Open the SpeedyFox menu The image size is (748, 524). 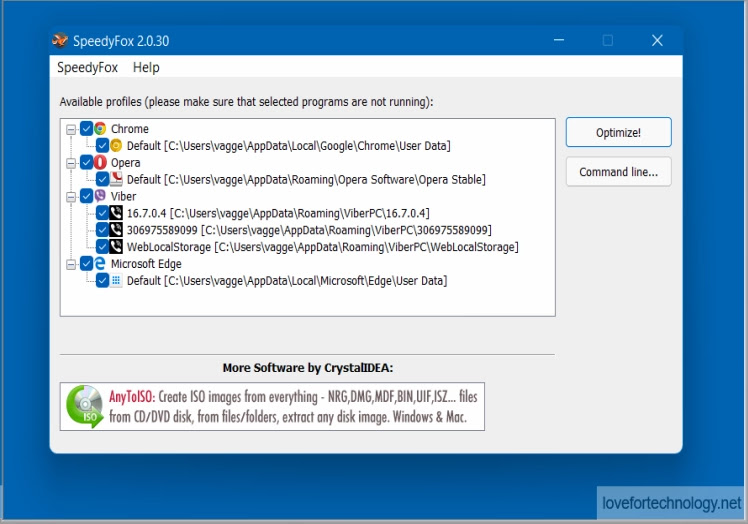pyautogui.click(x=87, y=67)
